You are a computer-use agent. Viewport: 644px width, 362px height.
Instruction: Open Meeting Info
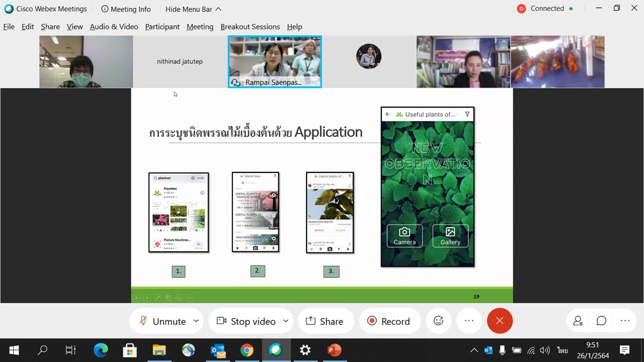[126, 9]
